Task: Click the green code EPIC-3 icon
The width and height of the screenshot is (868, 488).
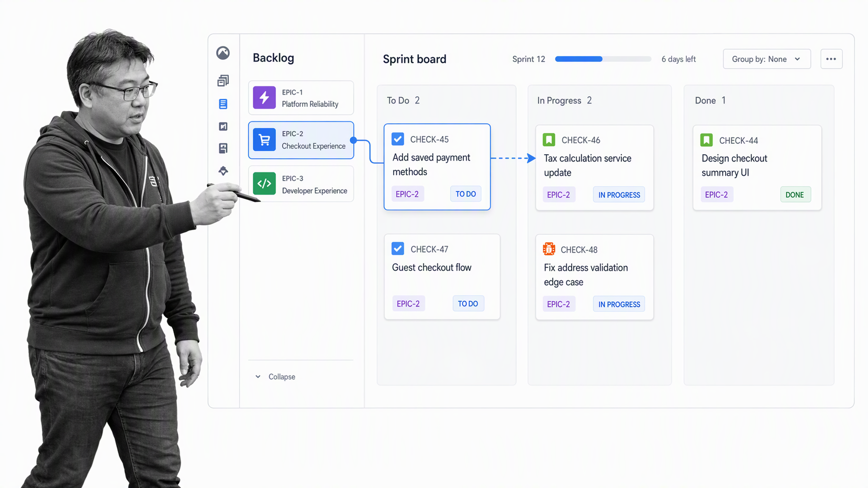Action: (x=264, y=184)
